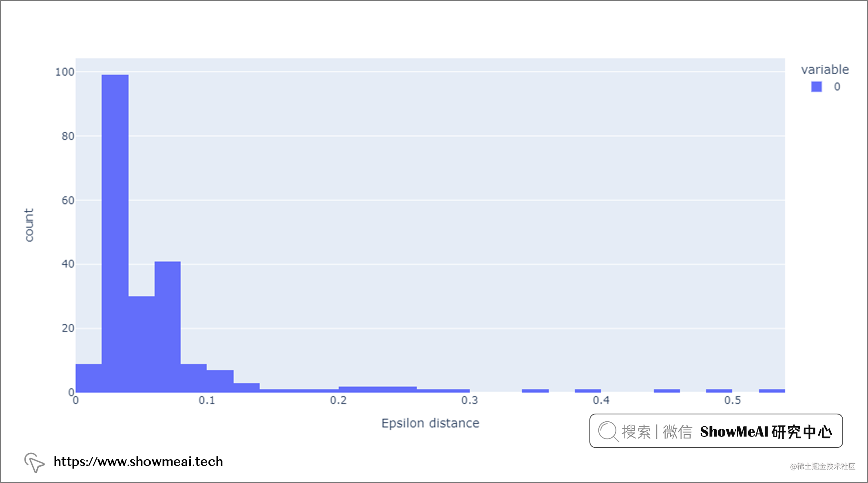Click the rightmost bar past 0.5
Screen dimensions: 868x483
[772, 391]
